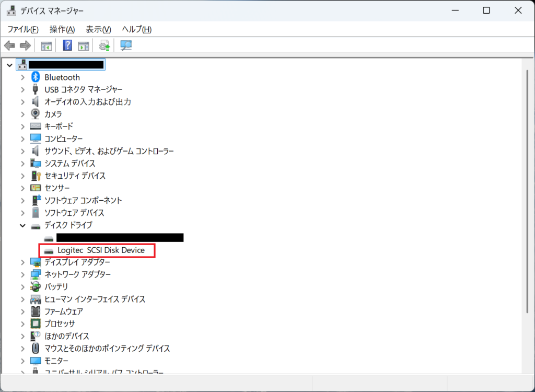The image size is (535, 392).
Task: Select the ほかのデバイス tree item
Action: point(66,336)
